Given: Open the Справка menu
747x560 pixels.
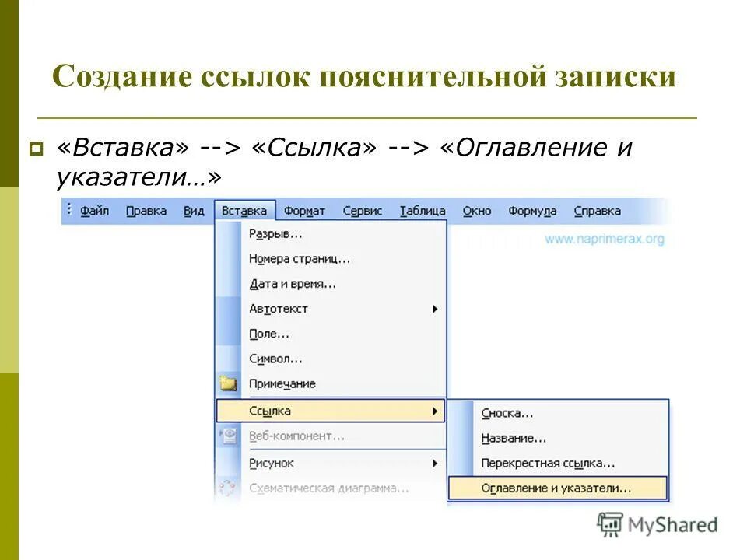Looking at the screenshot, I should point(598,211).
